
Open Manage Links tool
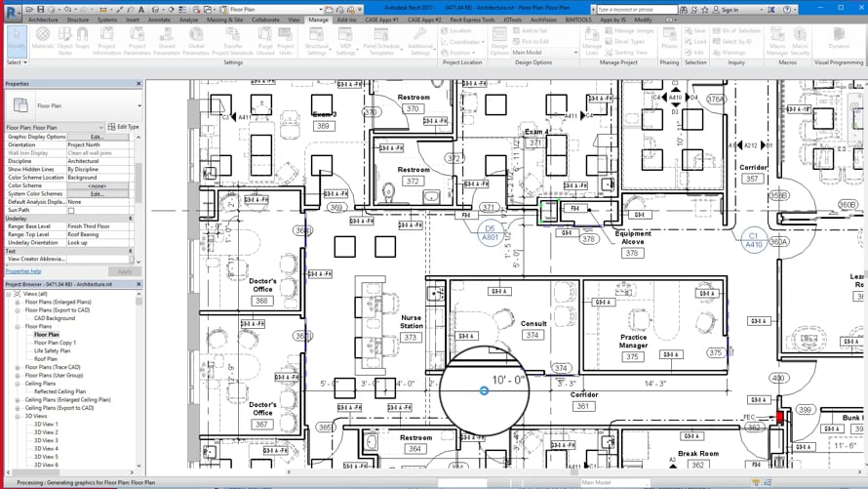tap(591, 40)
